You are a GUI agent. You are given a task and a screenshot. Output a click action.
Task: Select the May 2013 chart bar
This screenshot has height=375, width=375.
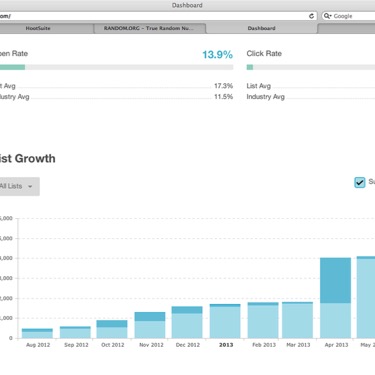click(366, 297)
